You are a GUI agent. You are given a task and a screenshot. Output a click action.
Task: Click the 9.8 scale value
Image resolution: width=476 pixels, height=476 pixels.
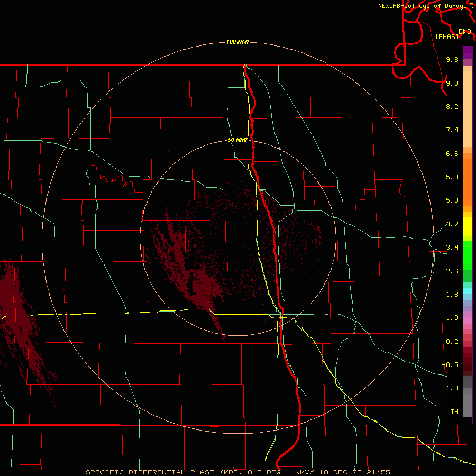(452, 59)
